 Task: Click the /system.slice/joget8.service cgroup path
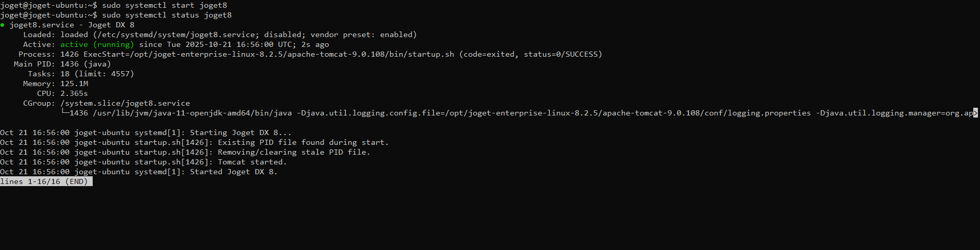[x=125, y=103]
